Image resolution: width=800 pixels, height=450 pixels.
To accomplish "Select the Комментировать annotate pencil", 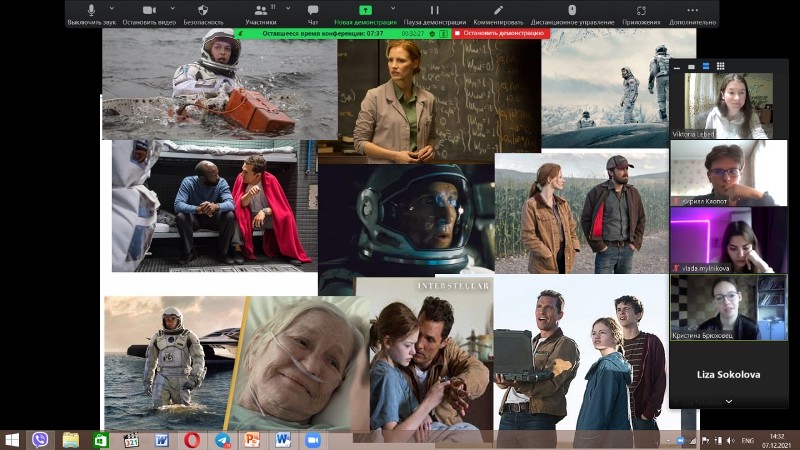I will click(x=498, y=11).
